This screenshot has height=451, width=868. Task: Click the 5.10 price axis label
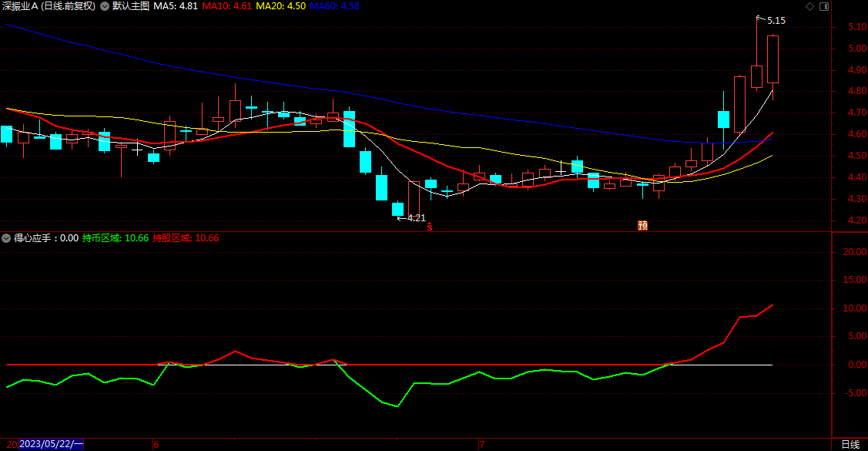click(x=857, y=26)
